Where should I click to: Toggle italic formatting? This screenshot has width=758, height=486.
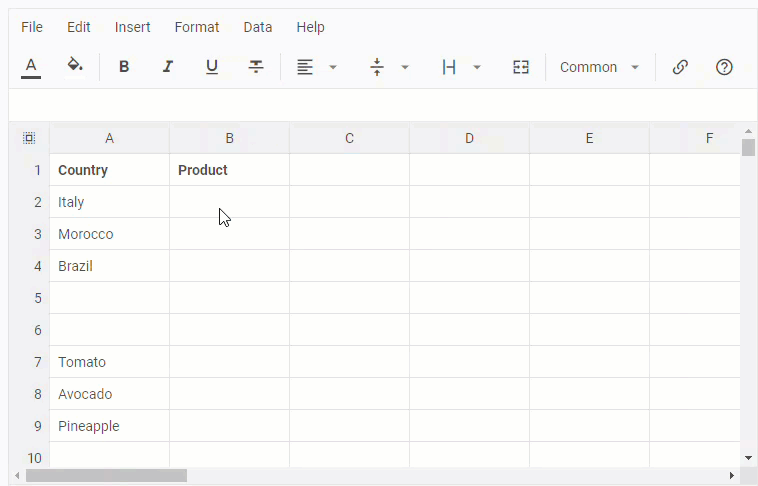click(168, 67)
